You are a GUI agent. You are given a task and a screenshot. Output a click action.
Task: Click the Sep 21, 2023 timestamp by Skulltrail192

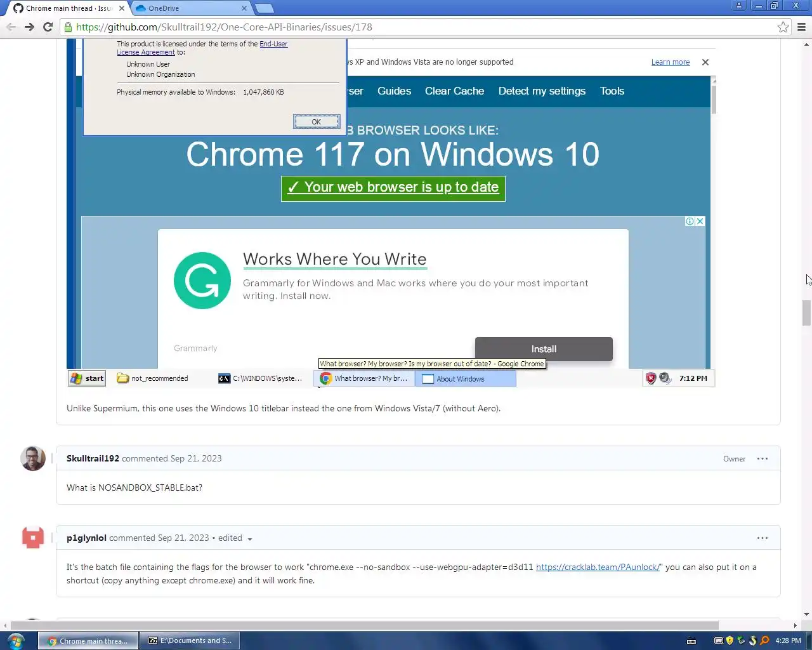tap(196, 458)
